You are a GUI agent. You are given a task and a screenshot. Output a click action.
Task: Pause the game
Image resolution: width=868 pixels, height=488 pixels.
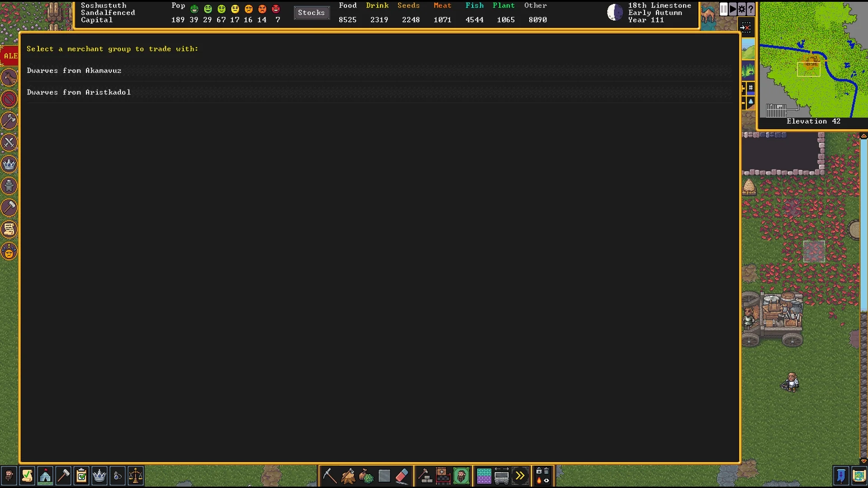coord(723,9)
